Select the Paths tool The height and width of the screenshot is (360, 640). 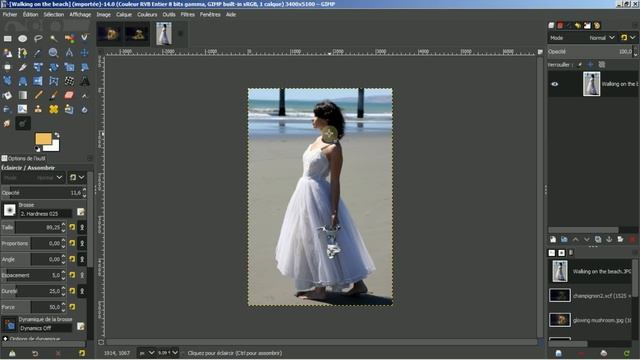coord(22,53)
